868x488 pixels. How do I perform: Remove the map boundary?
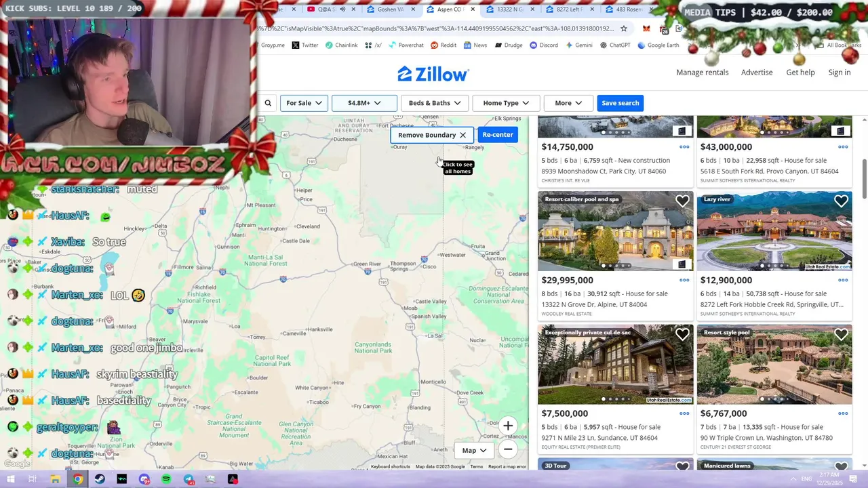[x=433, y=135]
